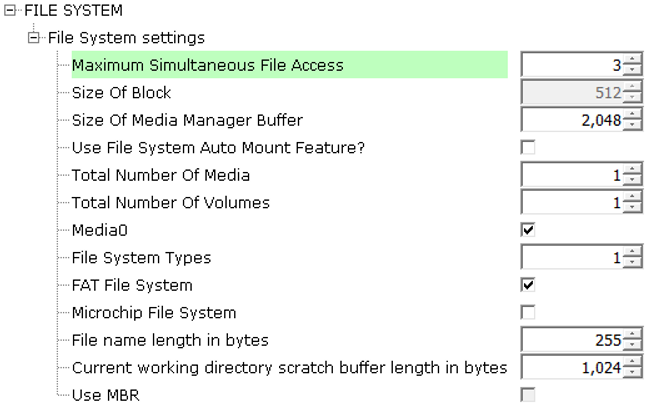Select the Total Number Of Volumes label

[x=171, y=202]
